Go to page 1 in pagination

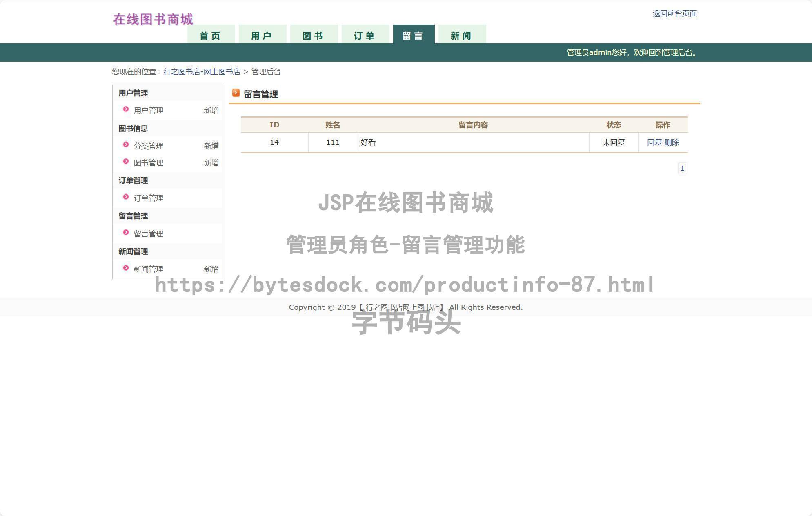[x=682, y=169]
